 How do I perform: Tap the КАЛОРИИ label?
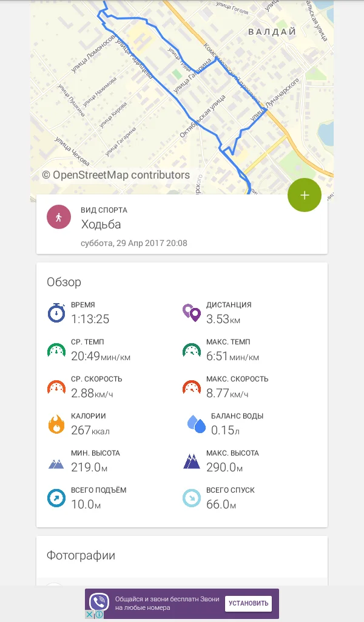click(89, 415)
